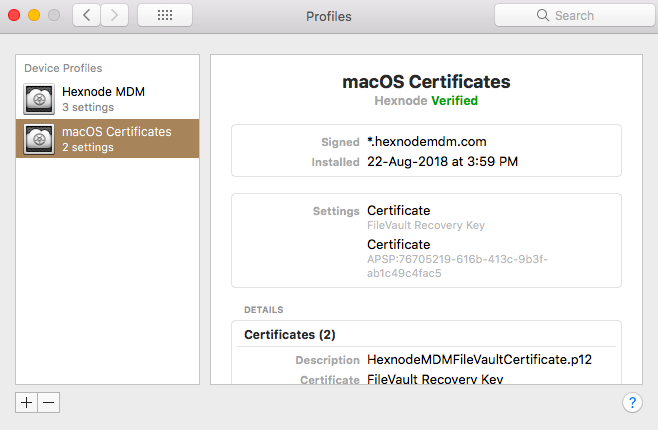This screenshot has height=430, width=658.
Task: Click the Verified status label
Action: click(454, 101)
